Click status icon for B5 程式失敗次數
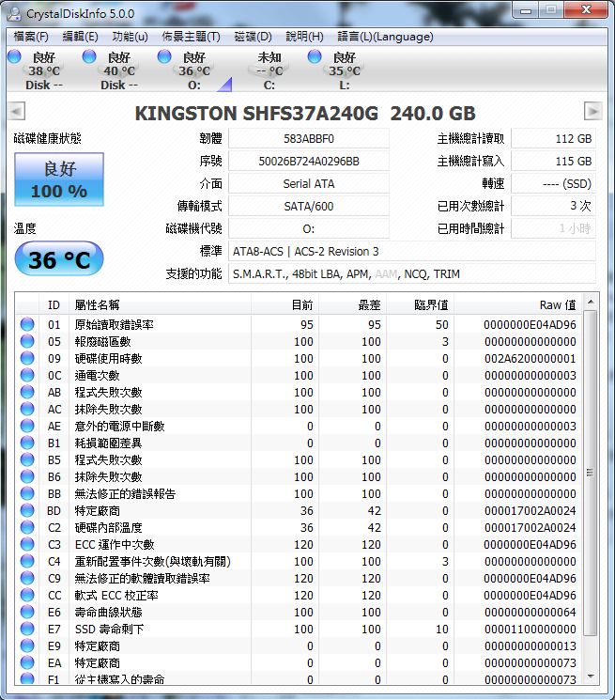 click(x=27, y=459)
